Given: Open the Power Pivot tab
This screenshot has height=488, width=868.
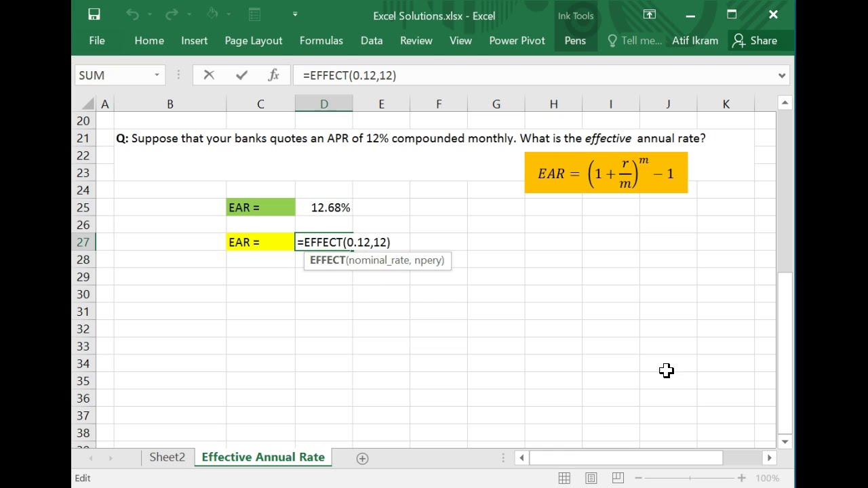Looking at the screenshot, I should point(517,41).
